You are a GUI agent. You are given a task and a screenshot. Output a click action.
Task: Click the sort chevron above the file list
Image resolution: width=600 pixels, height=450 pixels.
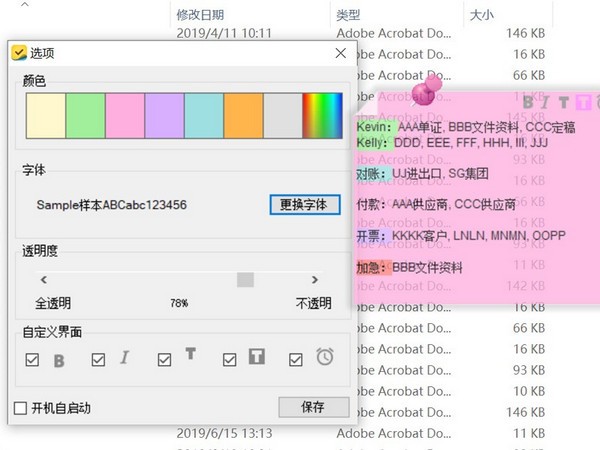24,4
